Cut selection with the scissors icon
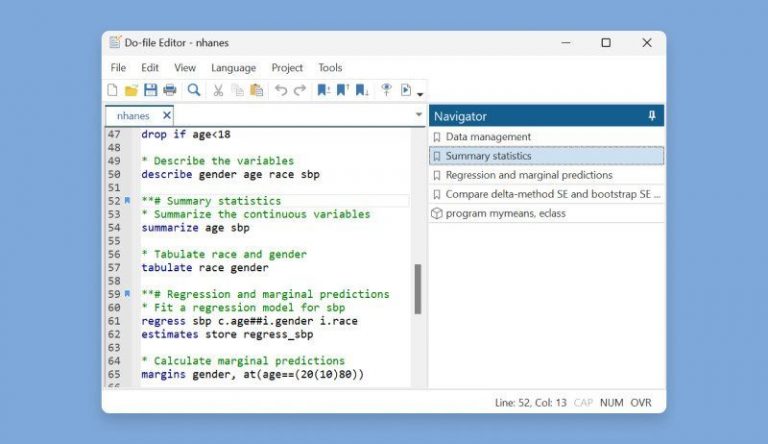 pos(218,90)
